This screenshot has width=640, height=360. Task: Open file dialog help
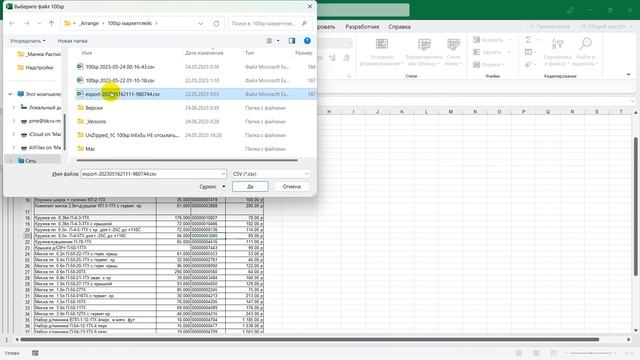[307, 41]
